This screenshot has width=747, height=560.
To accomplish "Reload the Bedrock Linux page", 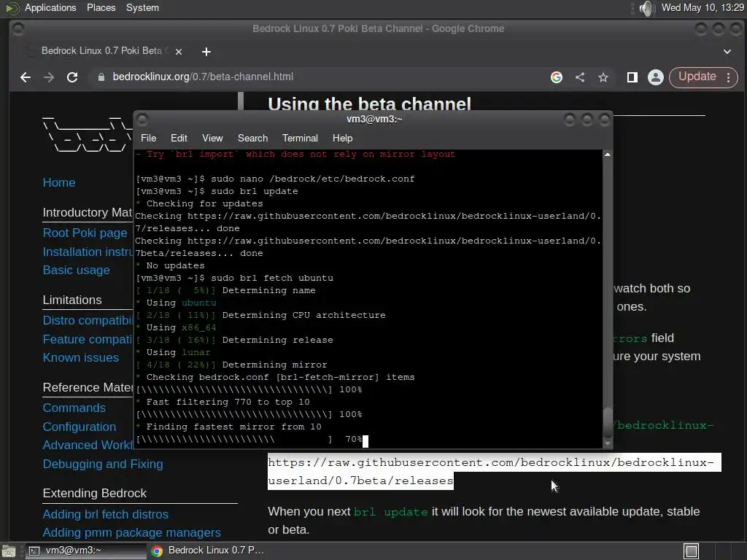I will (x=72, y=77).
